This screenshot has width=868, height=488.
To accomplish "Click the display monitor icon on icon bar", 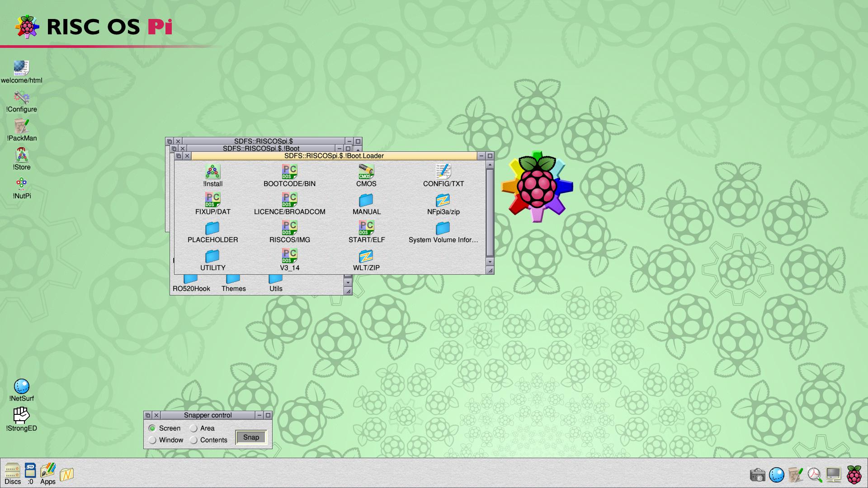I will (x=834, y=474).
